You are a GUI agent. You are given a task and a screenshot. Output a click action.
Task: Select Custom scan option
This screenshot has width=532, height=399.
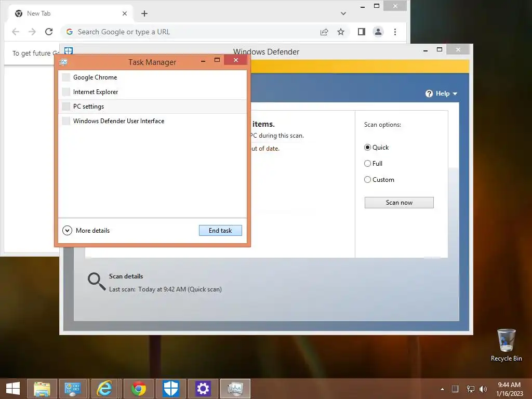tap(367, 180)
